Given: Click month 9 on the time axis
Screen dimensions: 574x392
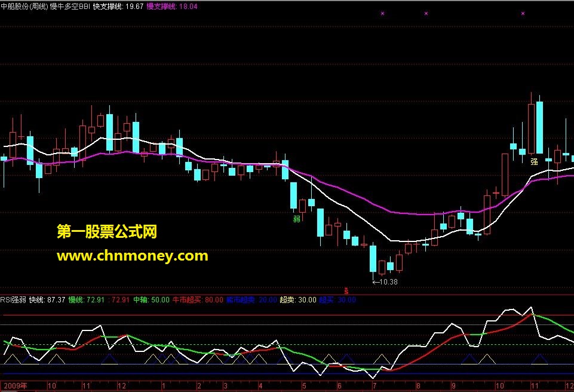Looking at the screenshot, I should pos(453,386).
